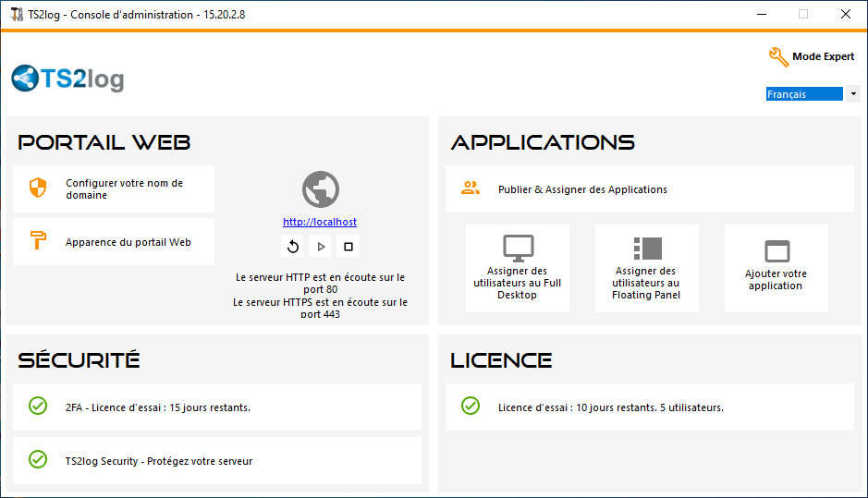Click the paint roller appearance icon

pyautogui.click(x=38, y=241)
